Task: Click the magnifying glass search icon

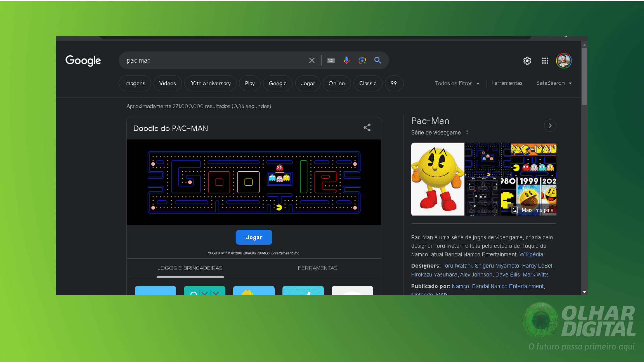Action: click(x=377, y=60)
